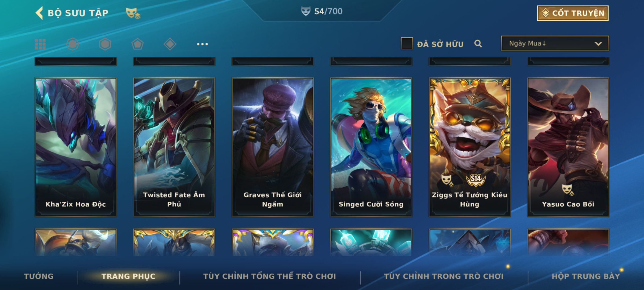The height and width of the screenshot is (290, 644).
Task: View the Yasuo Cao Bồi skin card
Action: 568,147
